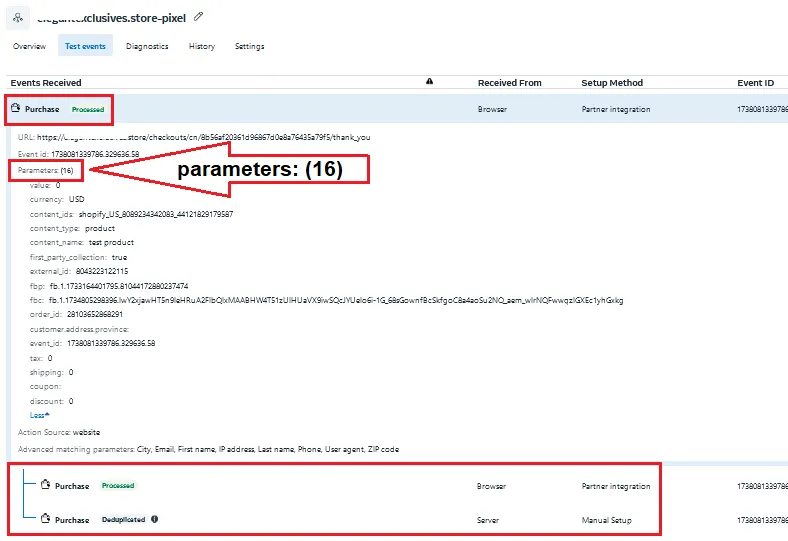
Task: Click the Setup Method column header
Action: (x=612, y=83)
